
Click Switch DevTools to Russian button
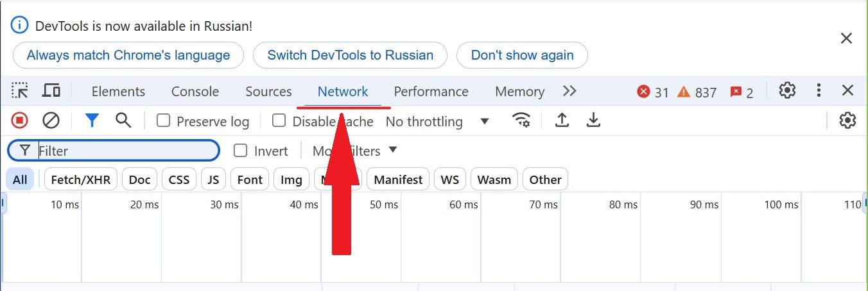(351, 55)
